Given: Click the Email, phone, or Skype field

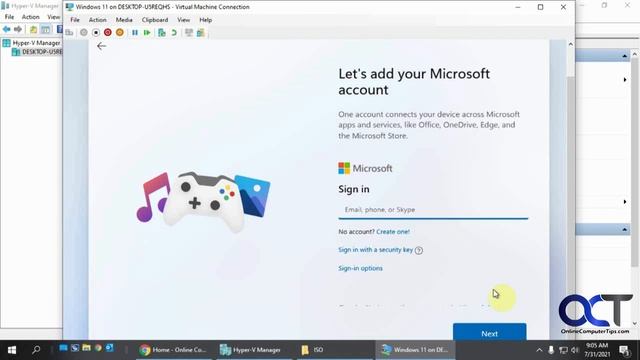Looking at the screenshot, I should [433, 210].
